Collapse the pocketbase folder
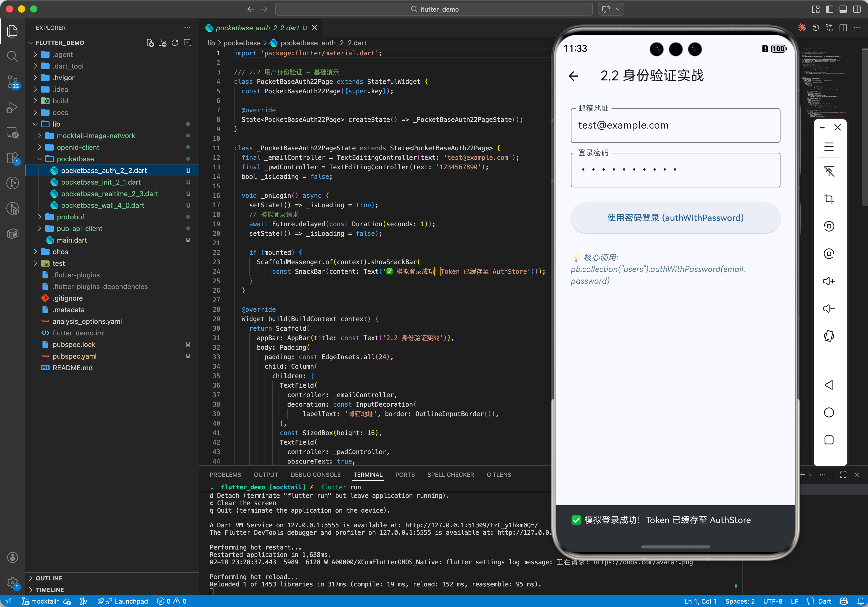868x607 pixels. [x=75, y=159]
